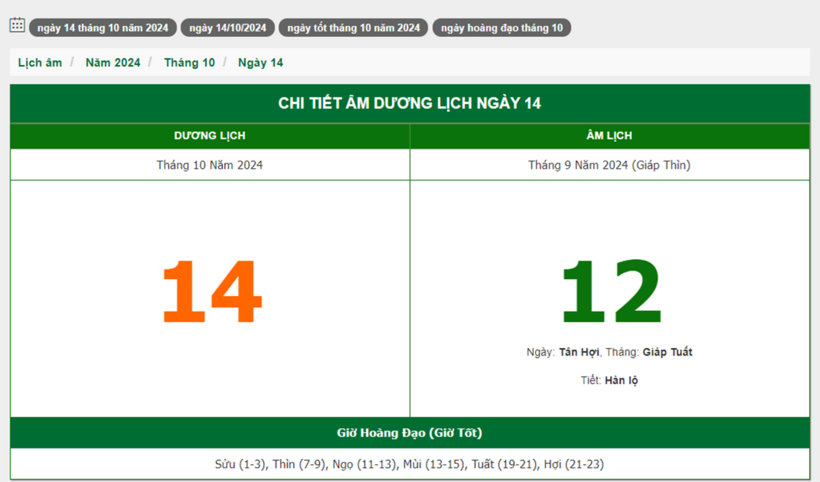Viewport: 820px width, 482px height.
Task: Click the solar term 'Hàn lộ'
Action: coord(621,381)
